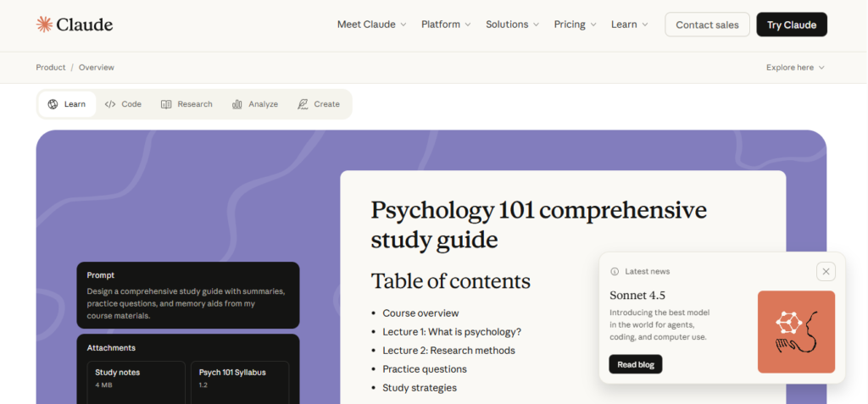Close the Latest news popup
The image size is (868, 404).
click(826, 271)
